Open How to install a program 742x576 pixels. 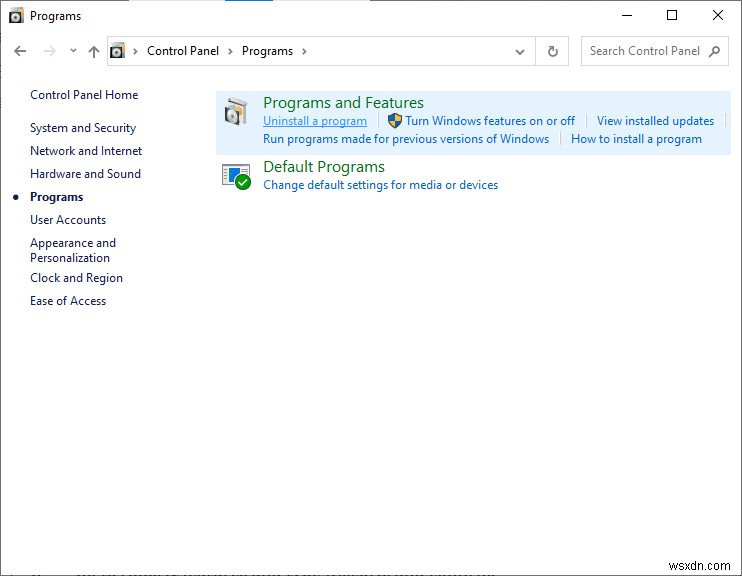pos(636,139)
